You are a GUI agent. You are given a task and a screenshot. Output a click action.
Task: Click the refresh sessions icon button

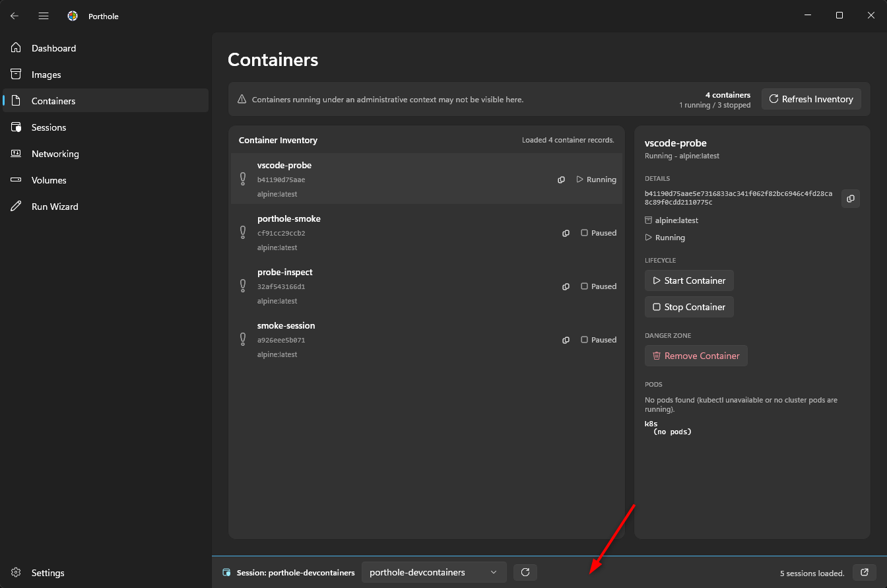pyautogui.click(x=525, y=572)
